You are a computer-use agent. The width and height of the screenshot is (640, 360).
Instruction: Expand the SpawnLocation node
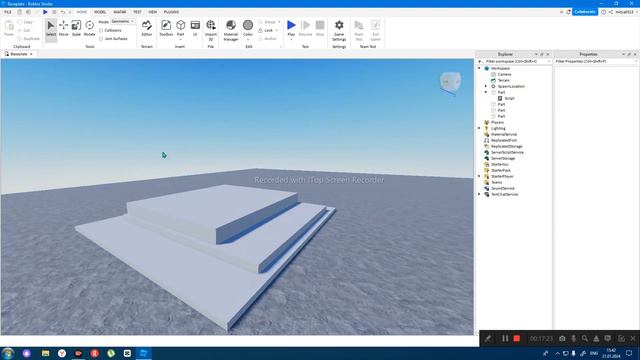click(486, 86)
